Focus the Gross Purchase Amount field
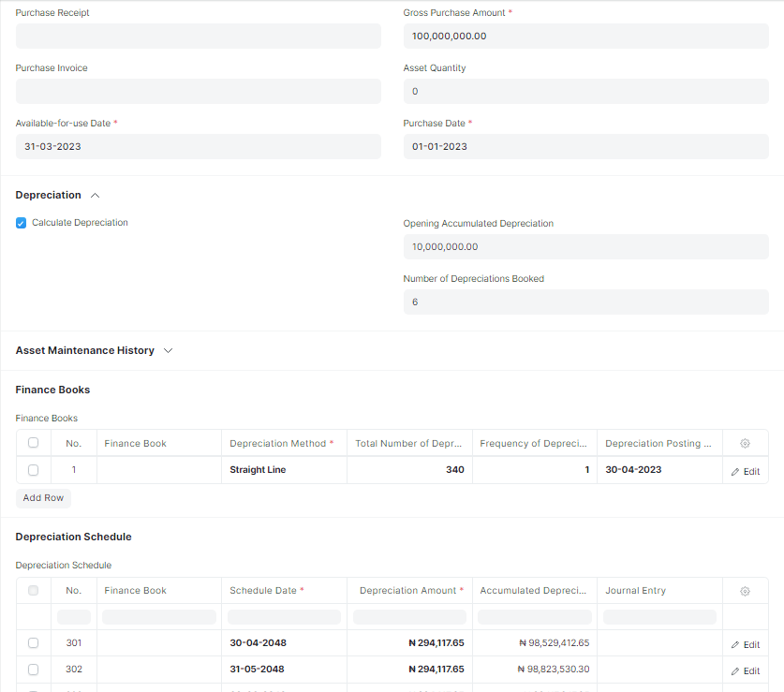Image resolution: width=784 pixels, height=692 pixels. [x=584, y=36]
